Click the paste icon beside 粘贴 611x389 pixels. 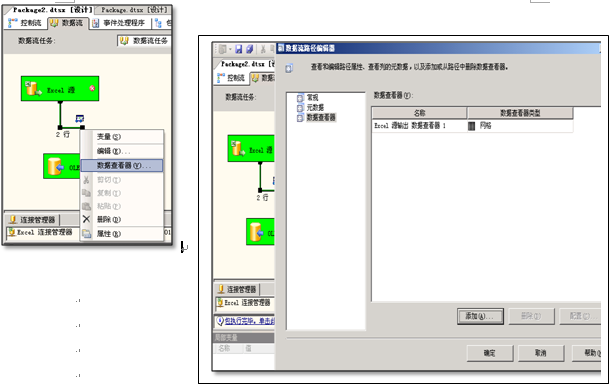pos(86,206)
